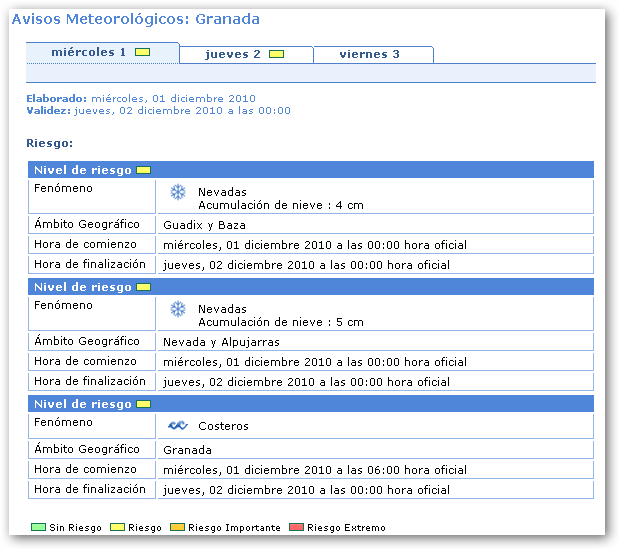The height and width of the screenshot is (549, 619).
Task: Click the Nevada y Alpujarras area cell
Action: click(x=221, y=342)
